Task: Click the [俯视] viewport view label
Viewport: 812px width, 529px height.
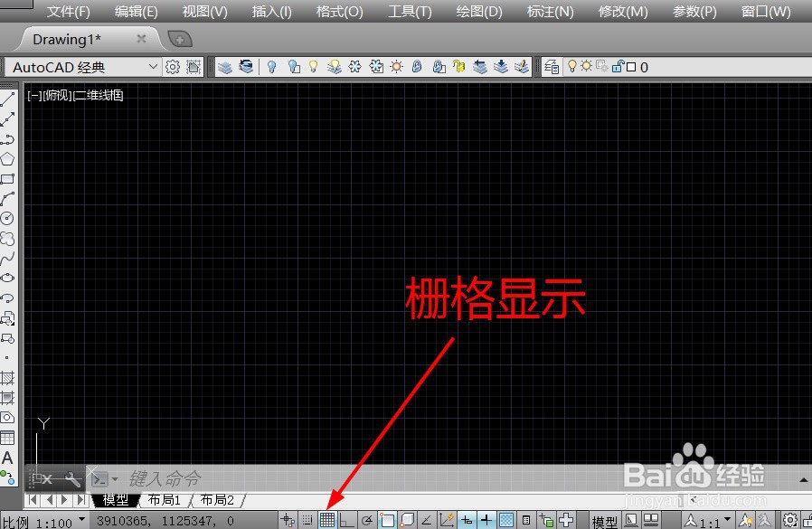Action: (58, 95)
